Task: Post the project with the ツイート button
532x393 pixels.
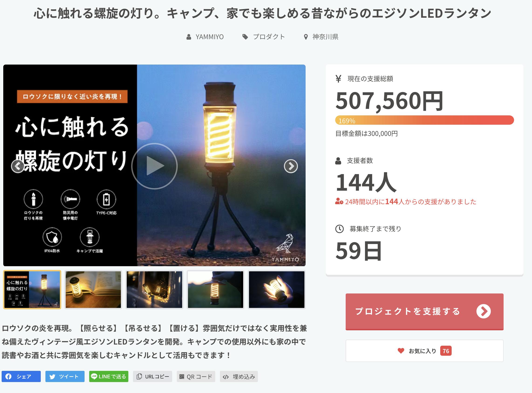Action: pyautogui.click(x=65, y=376)
